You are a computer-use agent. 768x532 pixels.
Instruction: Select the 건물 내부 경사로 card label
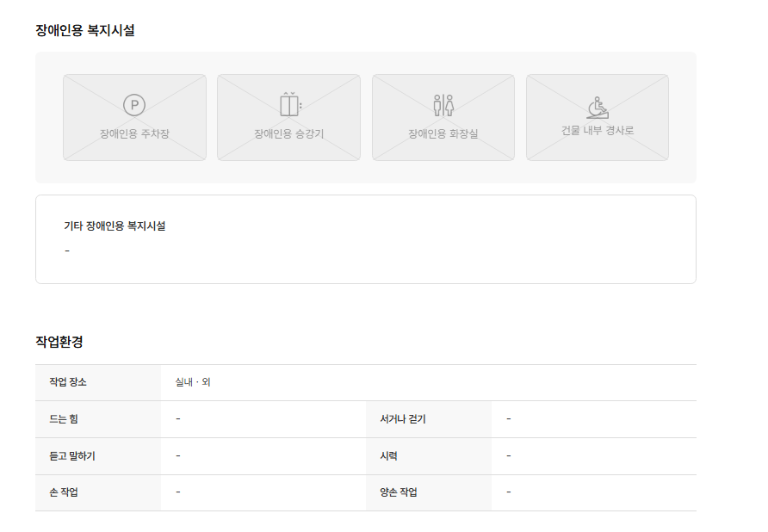click(598, 131)
